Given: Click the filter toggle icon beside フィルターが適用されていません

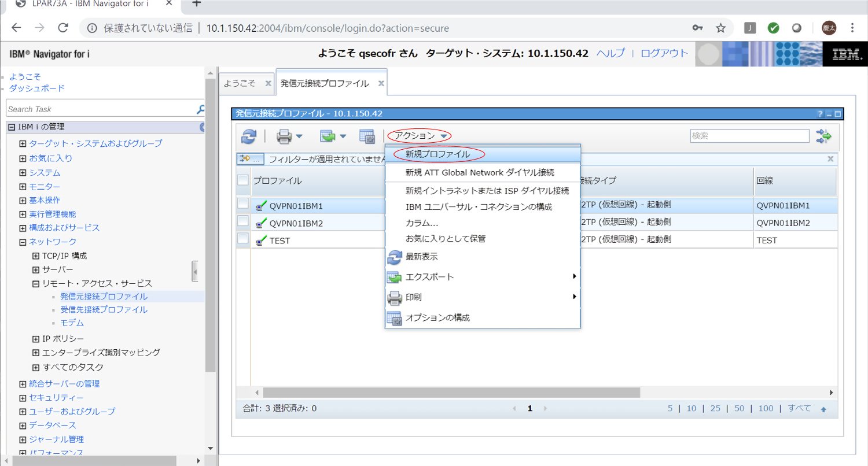Looking at the screenshot, I should coord(250,158).
